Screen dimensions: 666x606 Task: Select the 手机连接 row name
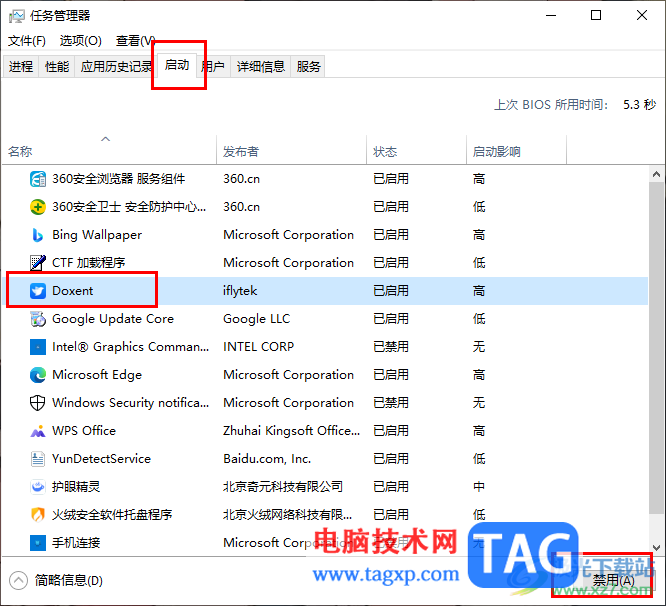coord(76,543)
